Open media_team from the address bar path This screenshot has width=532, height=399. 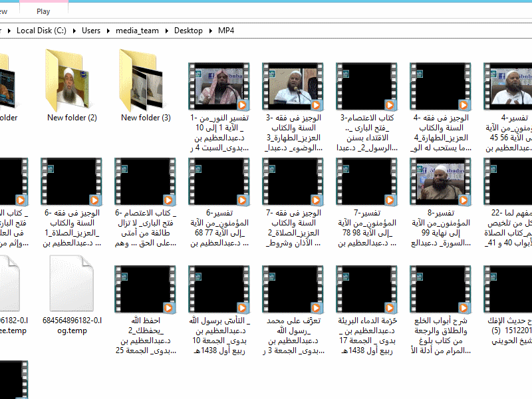[x=137, y=31]
